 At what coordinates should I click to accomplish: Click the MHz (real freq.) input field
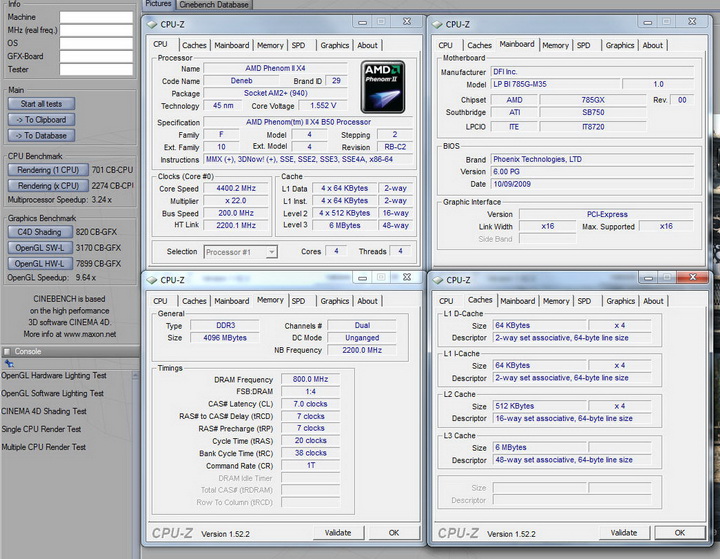96,30
